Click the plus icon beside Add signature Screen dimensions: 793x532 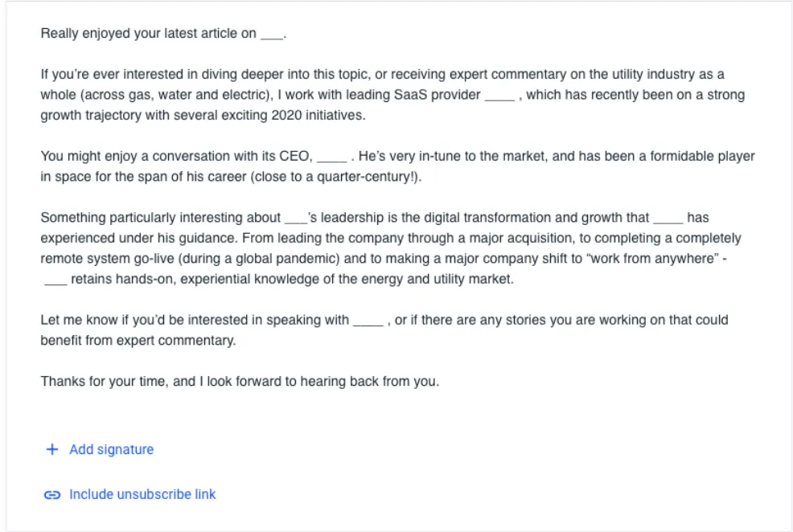coord(52,450)
